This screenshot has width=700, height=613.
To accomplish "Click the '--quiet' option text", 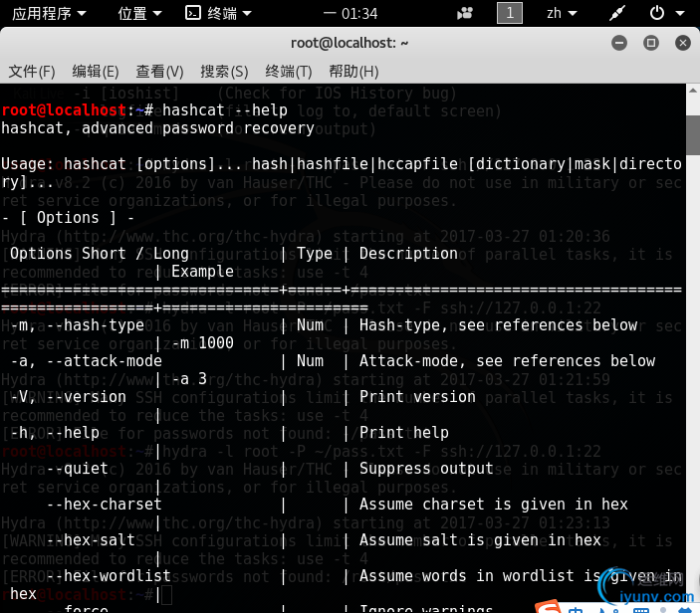I will pos(78,469).
